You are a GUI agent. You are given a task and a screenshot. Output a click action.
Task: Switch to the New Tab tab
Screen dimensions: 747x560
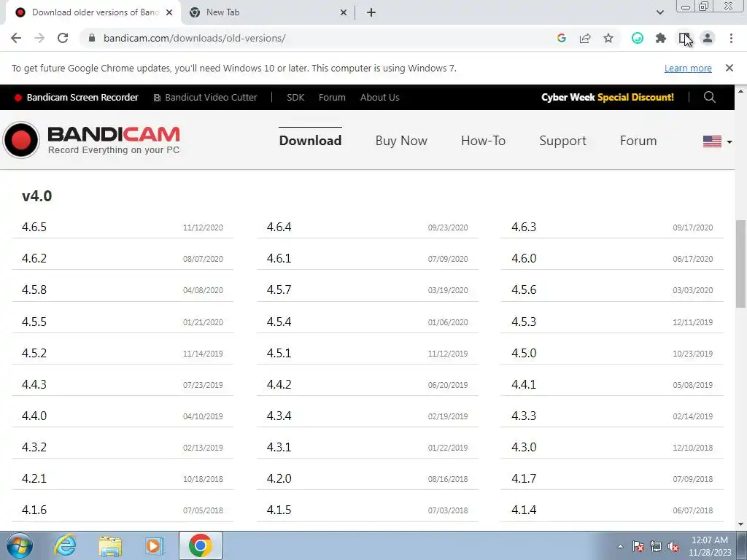pyautogui.click(x=268, y=12)
